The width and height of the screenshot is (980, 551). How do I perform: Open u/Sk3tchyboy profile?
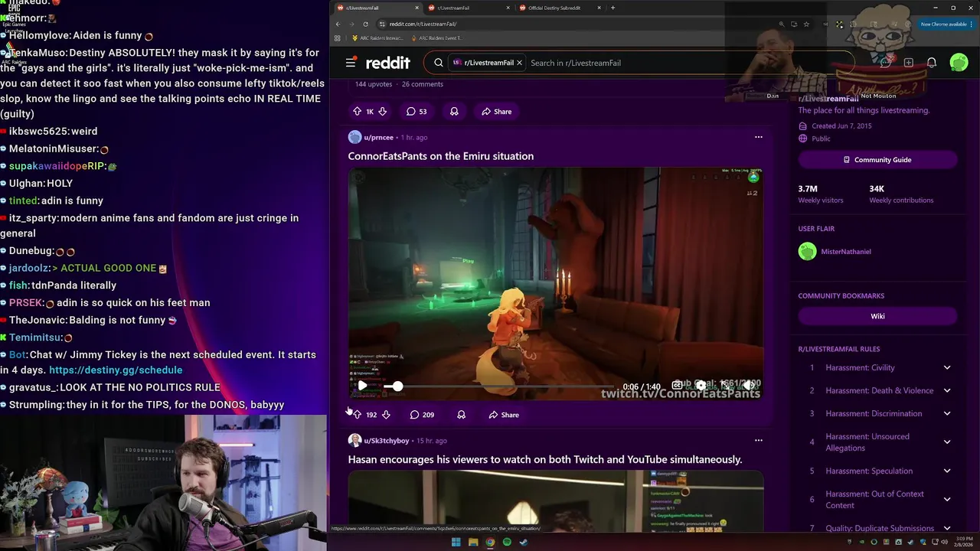click(387, 441)
